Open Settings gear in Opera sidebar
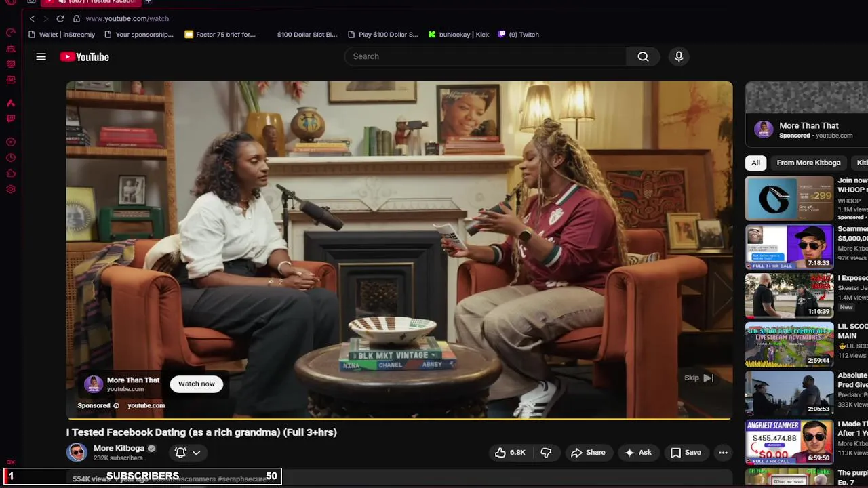The height and width of the screenshot is (488, 868). (11, 189)
